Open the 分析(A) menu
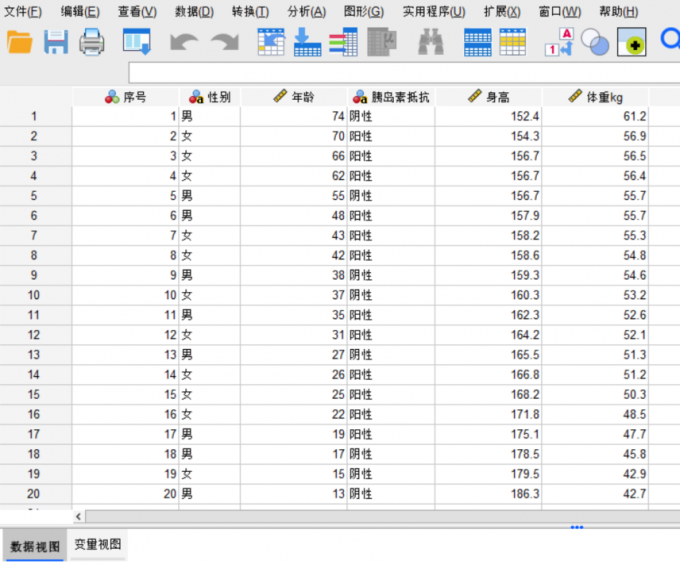 [x=306, y=12]
